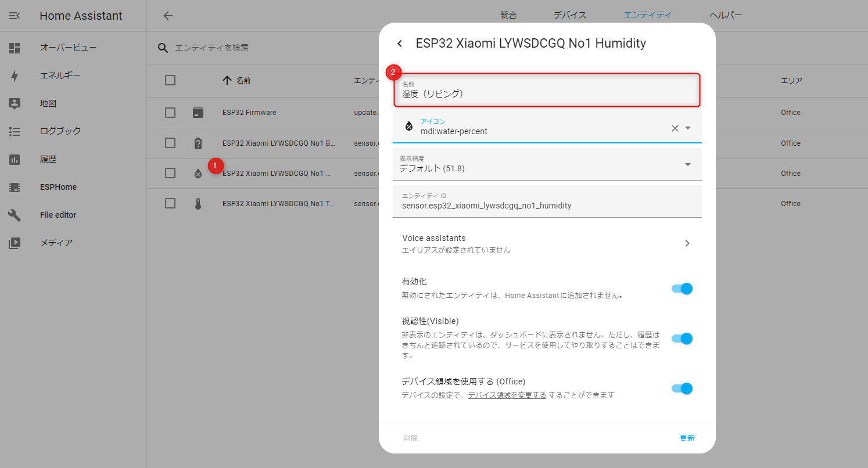The height and width of the screenshot is (468, 868).
Task: Go back using the dialog chevron
Action: [400, 44]
